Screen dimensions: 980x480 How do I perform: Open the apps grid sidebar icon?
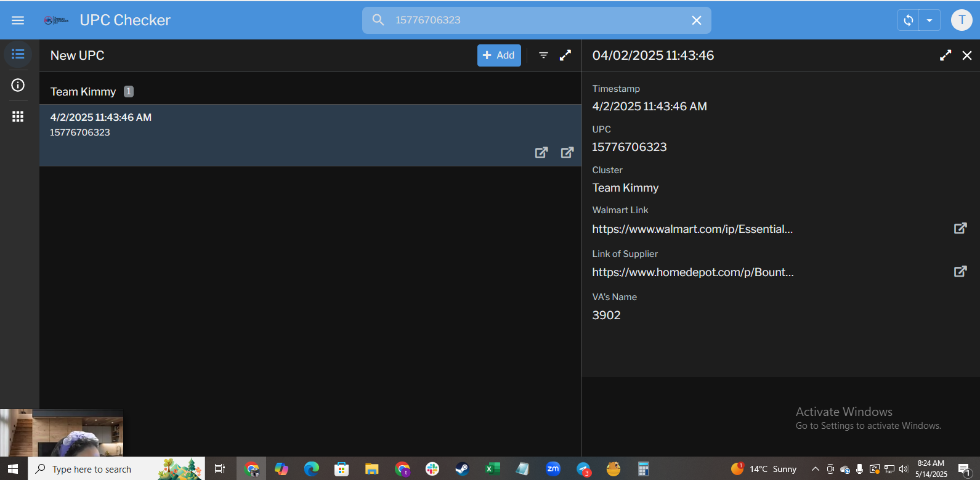(x=18, y=116)
